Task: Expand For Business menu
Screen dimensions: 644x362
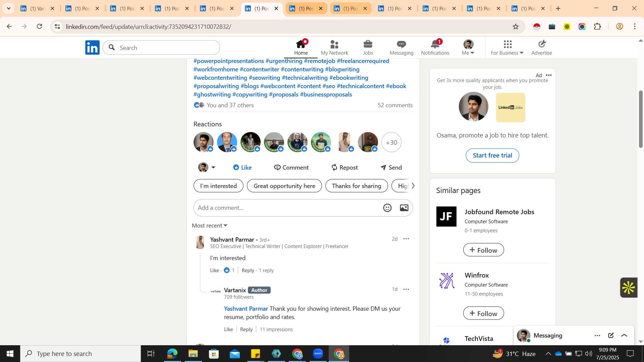Action: (507, 47)
